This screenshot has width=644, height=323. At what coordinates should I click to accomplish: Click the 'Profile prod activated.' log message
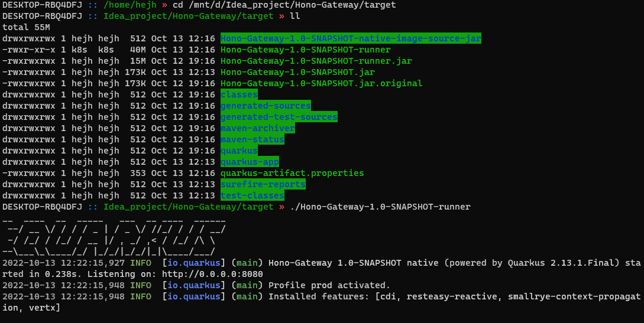(329, 285)
